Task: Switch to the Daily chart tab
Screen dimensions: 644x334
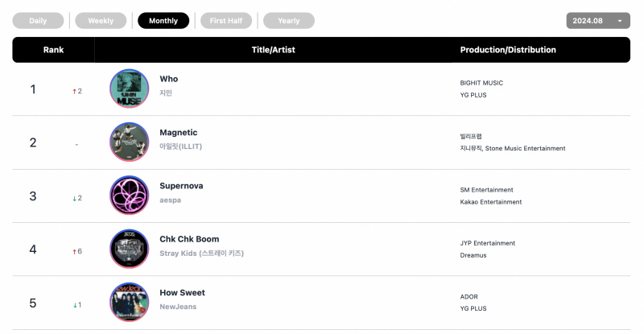Action: (x=38, y=21)
